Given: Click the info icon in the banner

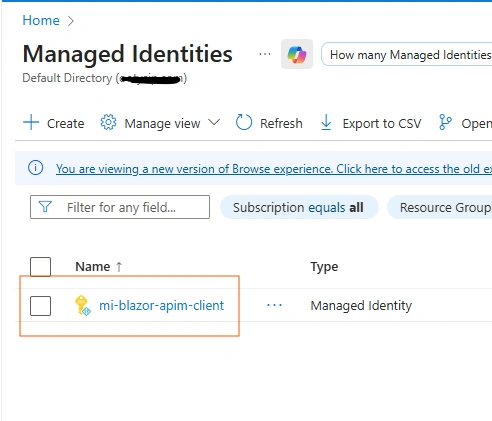Looking at the screenshot, I should (36, 168).
